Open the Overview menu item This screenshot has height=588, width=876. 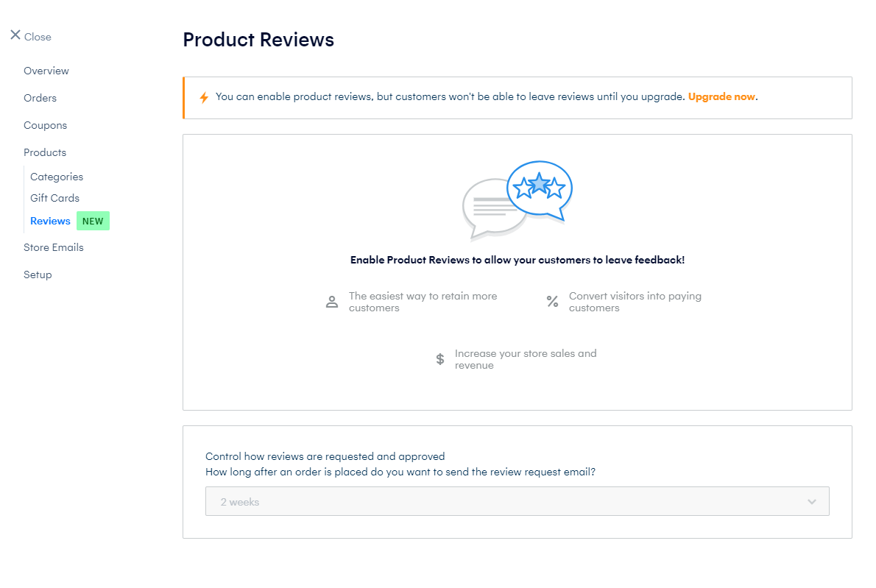[46, 71]
